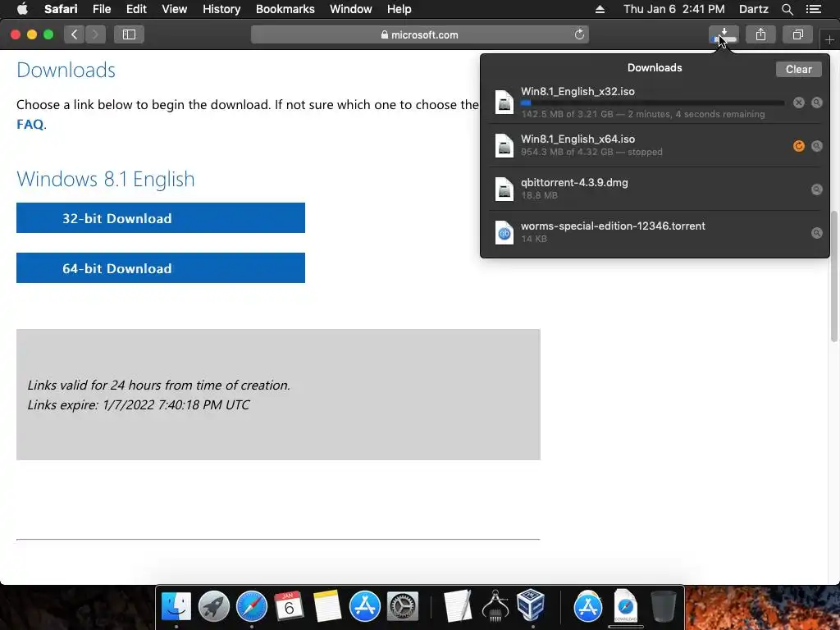Open the File menu
This screenshot has width=840, height=630.
[x=101, y=9]
